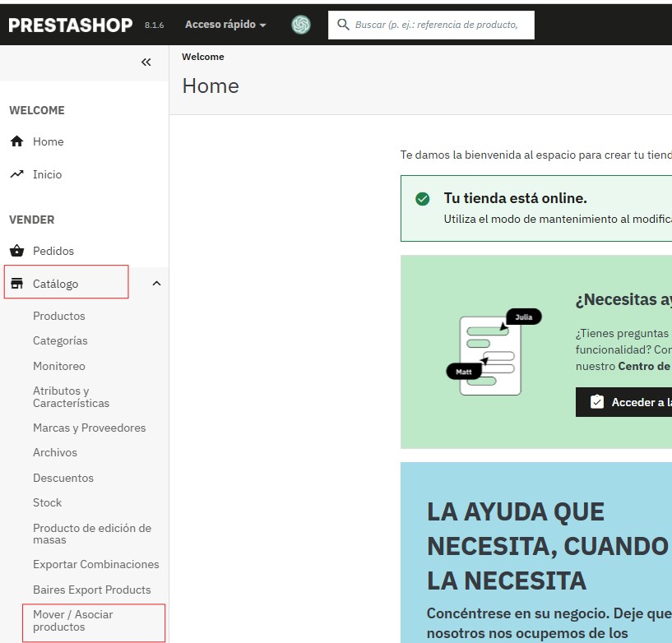Screen dimensions: 672x643
Task: Click the Pedidos basket icon
Action: click(16, 251)
